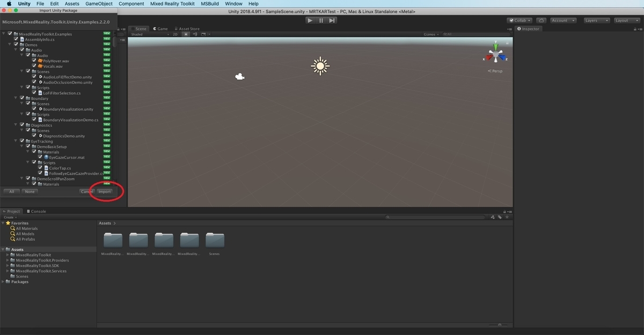Click the Import button
This screenshot has width=644, height=335.
pyautogui.click(x=105, y=191)
